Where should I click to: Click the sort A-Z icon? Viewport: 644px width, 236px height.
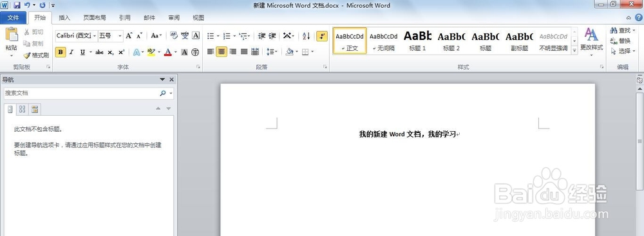pos(306,36)
